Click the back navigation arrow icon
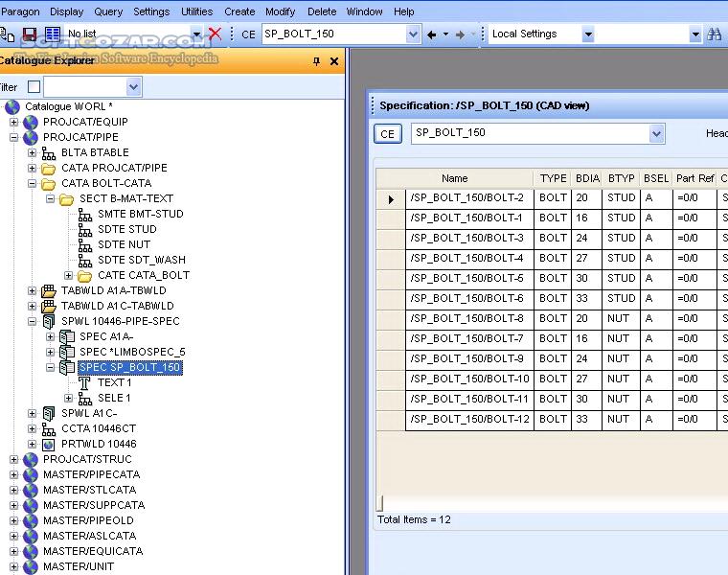 pos(431,34)
